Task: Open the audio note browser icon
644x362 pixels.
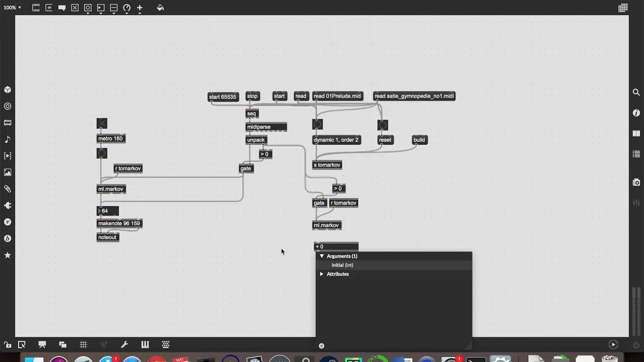Action: (x=8, y=139)
